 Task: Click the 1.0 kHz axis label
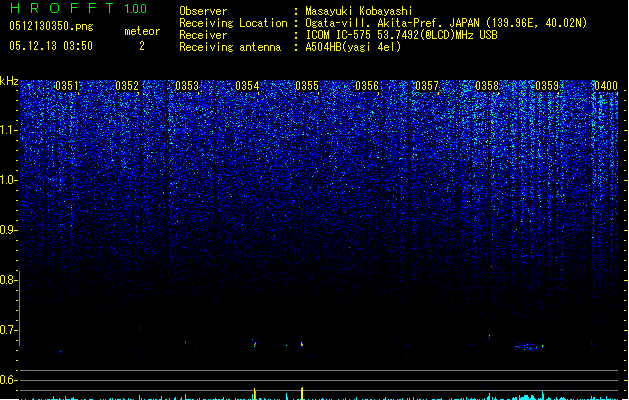[x=8, y=180]
